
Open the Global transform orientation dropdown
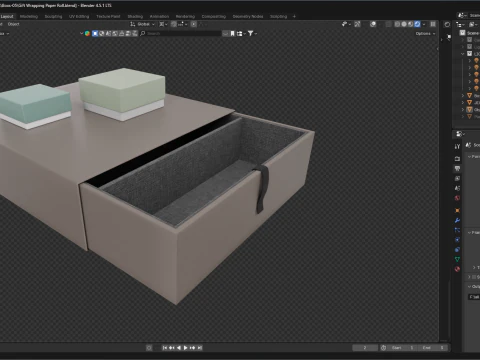pos(143,24)
